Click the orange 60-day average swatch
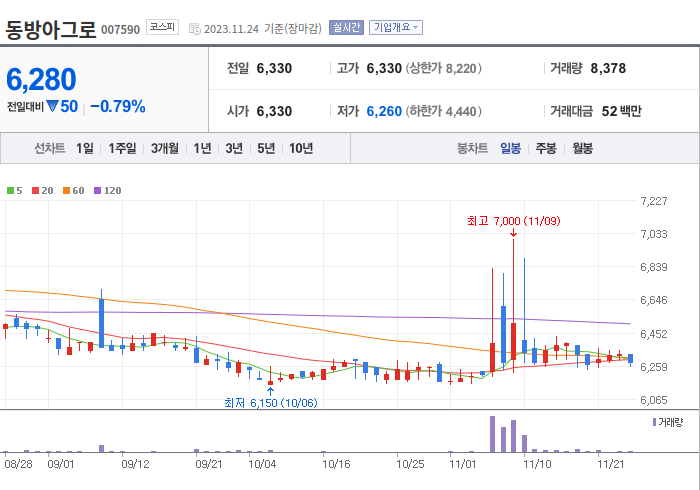 click(x=67, y=191)
